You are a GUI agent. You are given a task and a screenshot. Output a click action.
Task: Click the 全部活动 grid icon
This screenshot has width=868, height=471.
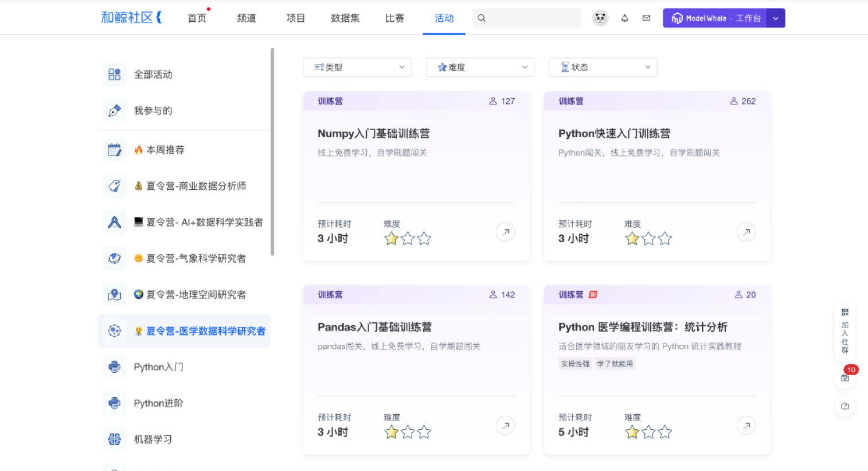115,75
